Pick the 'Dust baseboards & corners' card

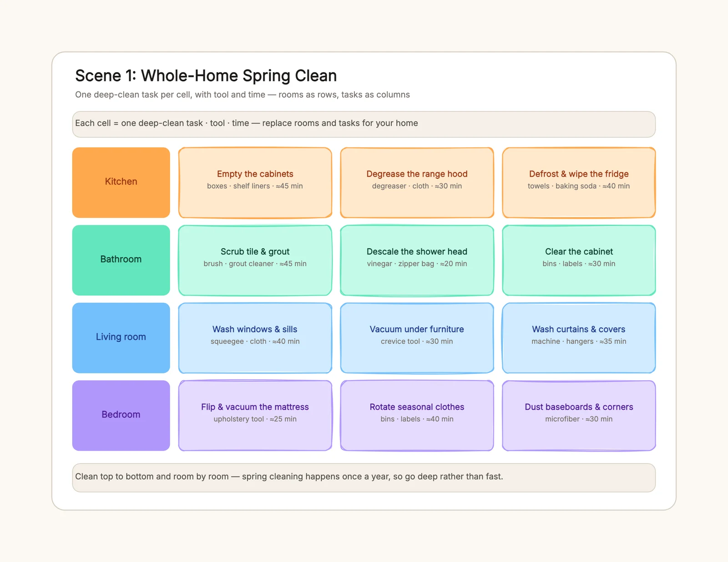point(579,416)
